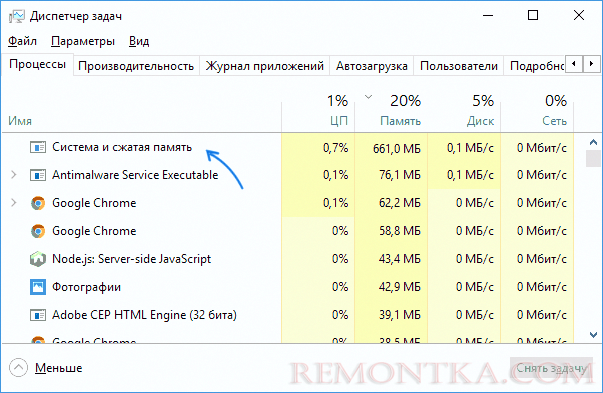Collapse details with the Меньше arrow
603x393 pixels.
(x=18, y=368)
